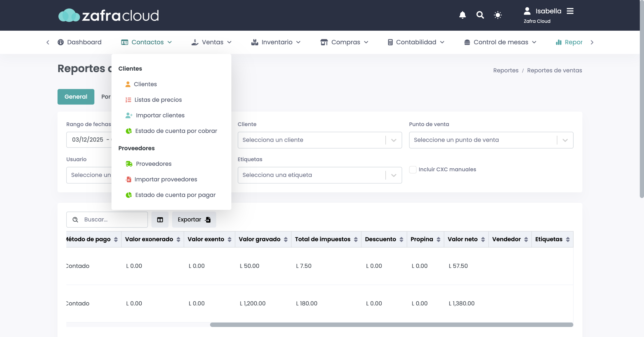The height and width of the screenshot is (337, 644).
Task: Focus the Buscar search field
Action: 113,220
